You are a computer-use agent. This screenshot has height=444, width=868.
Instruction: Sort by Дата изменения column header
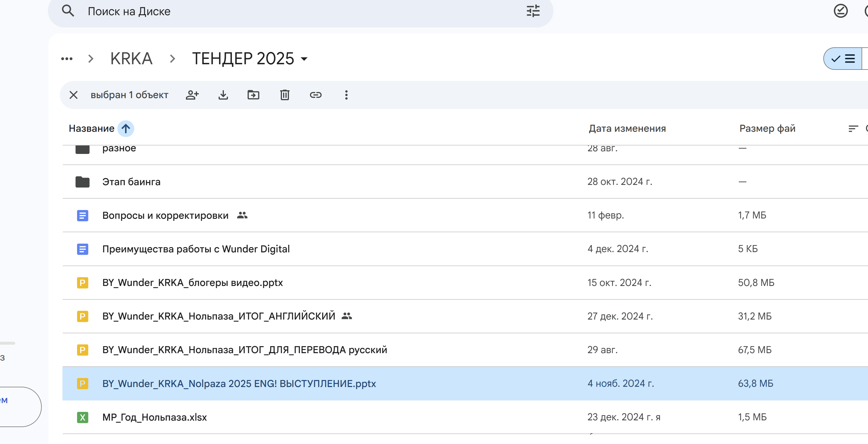[627, 129]
